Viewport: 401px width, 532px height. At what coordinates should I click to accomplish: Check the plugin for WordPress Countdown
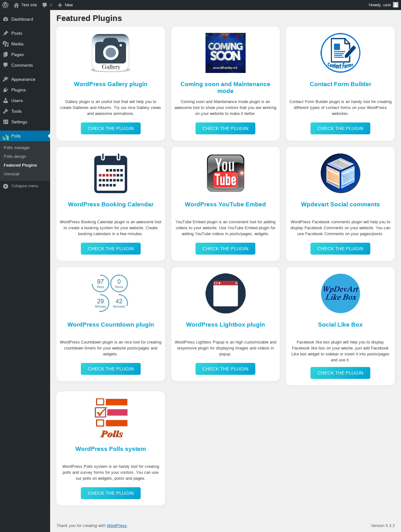coord(111,369)
